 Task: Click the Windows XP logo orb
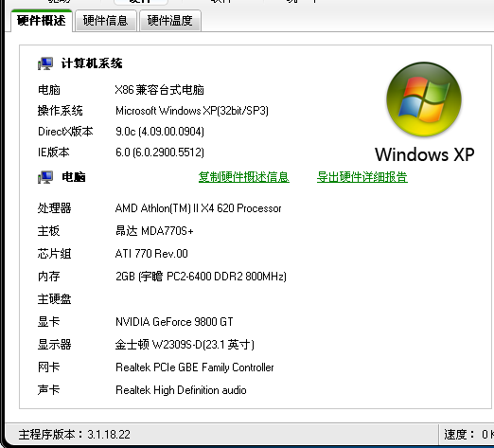[424, 99]
